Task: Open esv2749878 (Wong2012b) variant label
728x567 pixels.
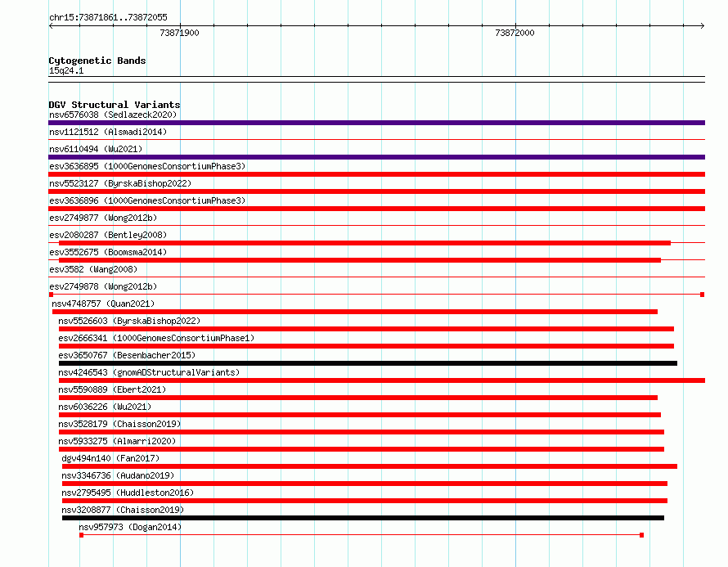Action: point(103,286)
